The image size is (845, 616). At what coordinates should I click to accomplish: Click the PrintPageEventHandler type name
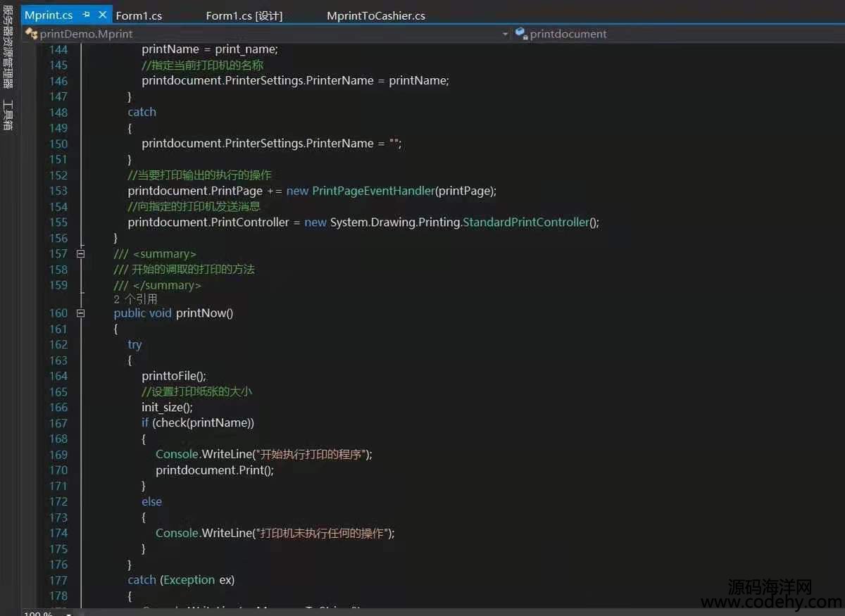(x=373, y=191)
